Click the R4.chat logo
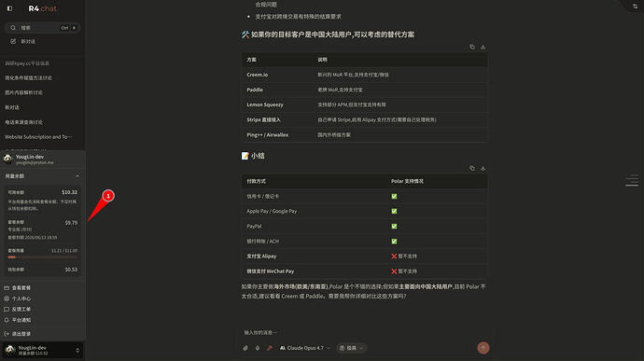This screenshot has height=361, width=644. point(43,8)
